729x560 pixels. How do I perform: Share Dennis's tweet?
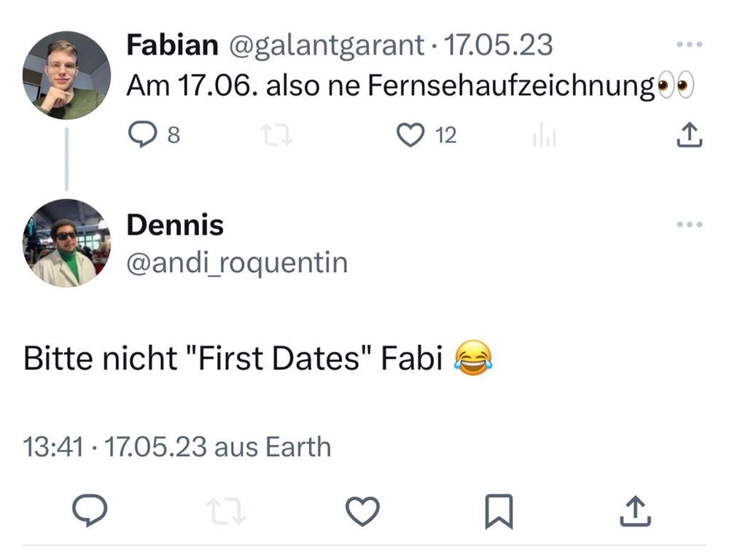634,512
